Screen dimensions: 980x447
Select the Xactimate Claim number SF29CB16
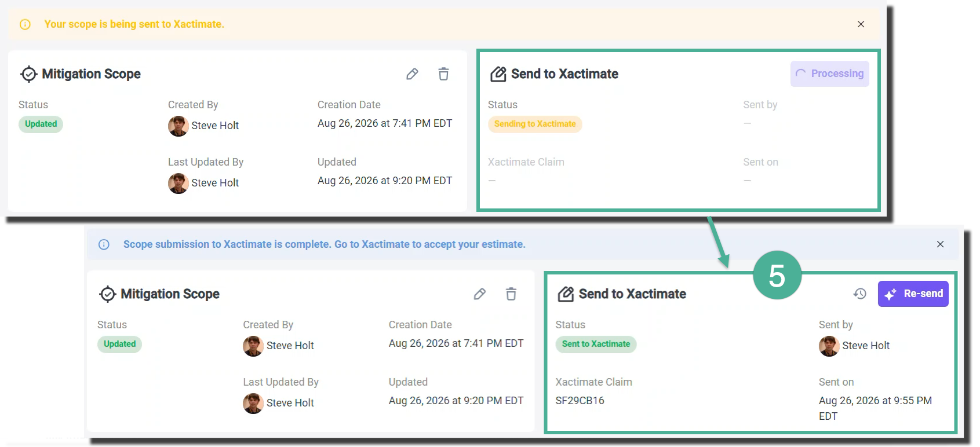tap(580, 401)
